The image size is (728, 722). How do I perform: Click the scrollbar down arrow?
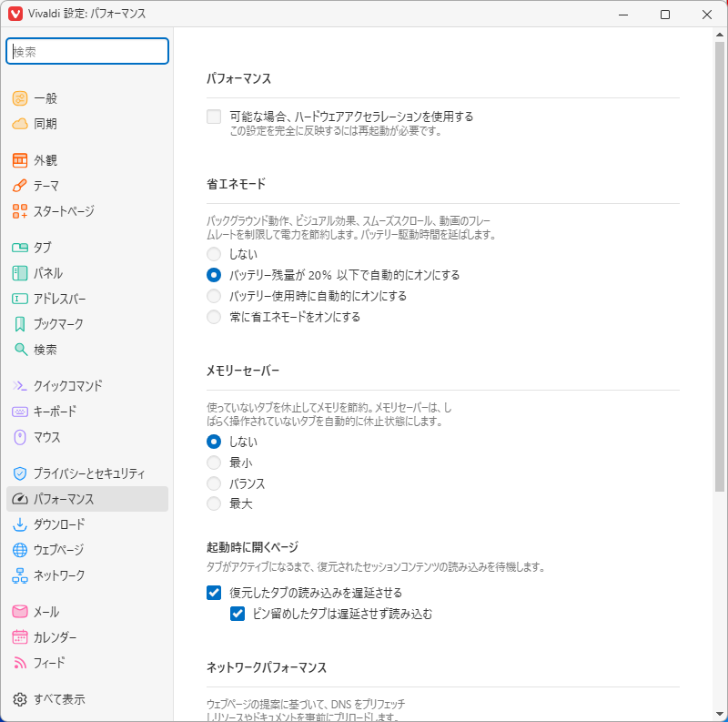(720, 715)
